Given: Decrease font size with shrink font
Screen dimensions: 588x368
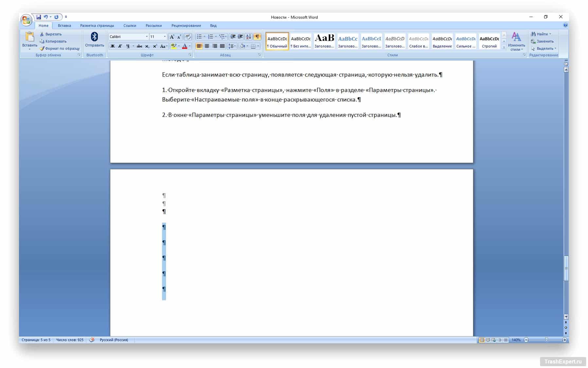Looking at the screenshot, I should pos(179,37).
